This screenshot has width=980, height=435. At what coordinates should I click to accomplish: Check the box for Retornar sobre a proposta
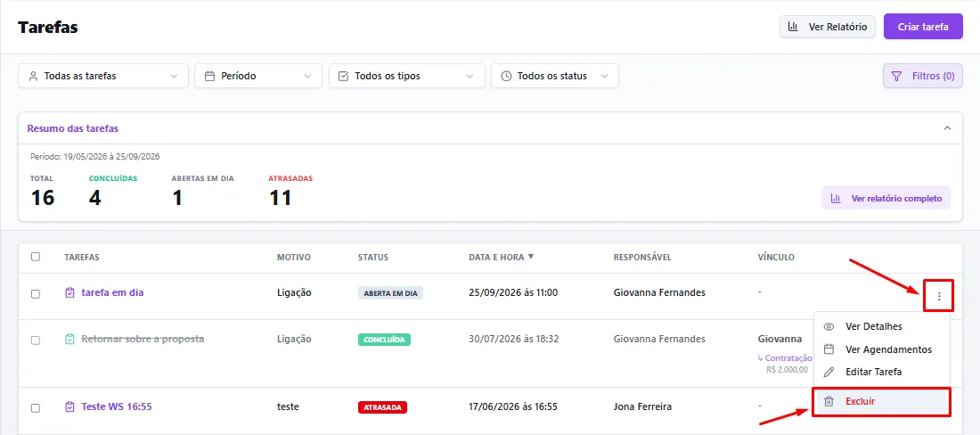(x=36, y=341)
